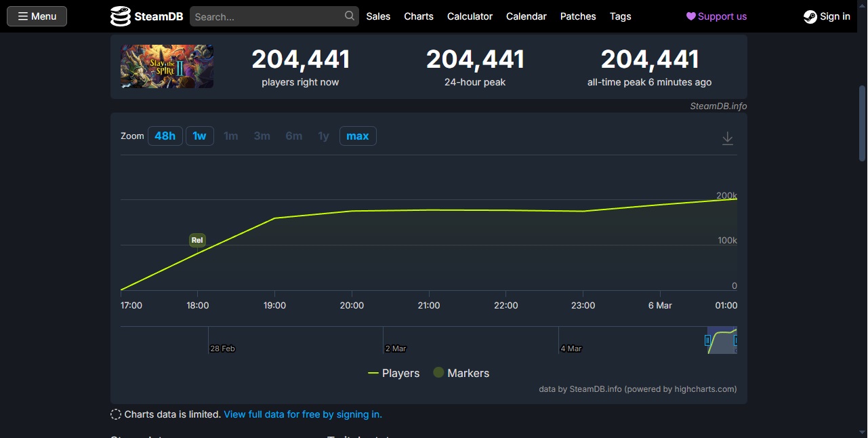Viewport: 868px width, 438px height.
Task: Open the Sales page
Action: [378, 16]
